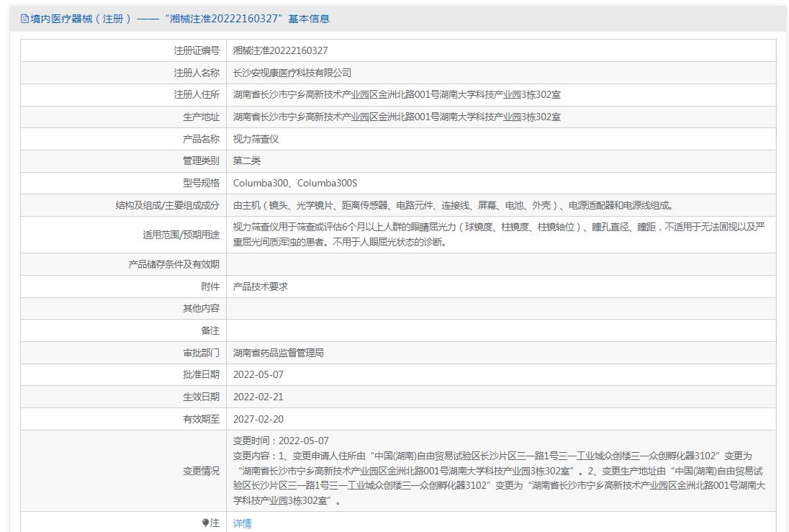Click the attachment value 产品技术要求
Viewport: 789px width, 532px height.
click(260, 287)
